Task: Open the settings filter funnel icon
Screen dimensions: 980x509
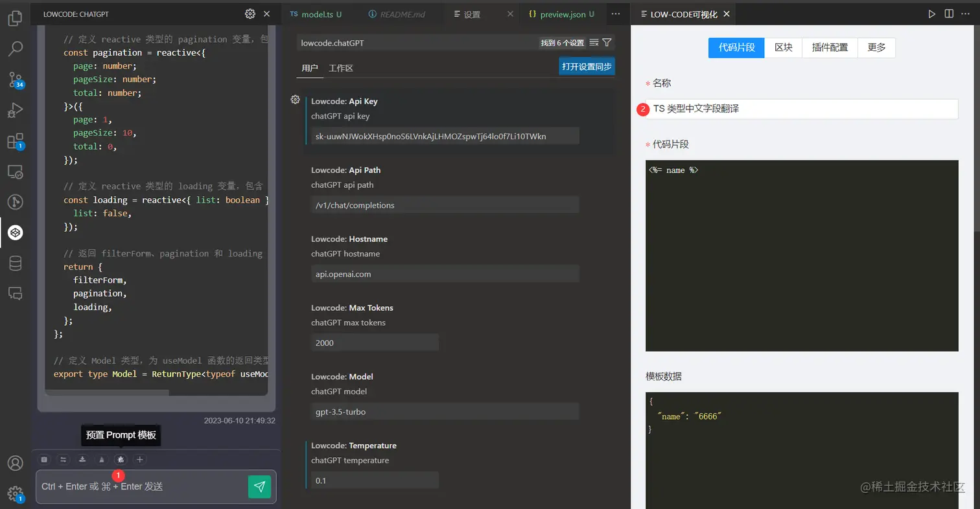Action: (x=607, y=43)
